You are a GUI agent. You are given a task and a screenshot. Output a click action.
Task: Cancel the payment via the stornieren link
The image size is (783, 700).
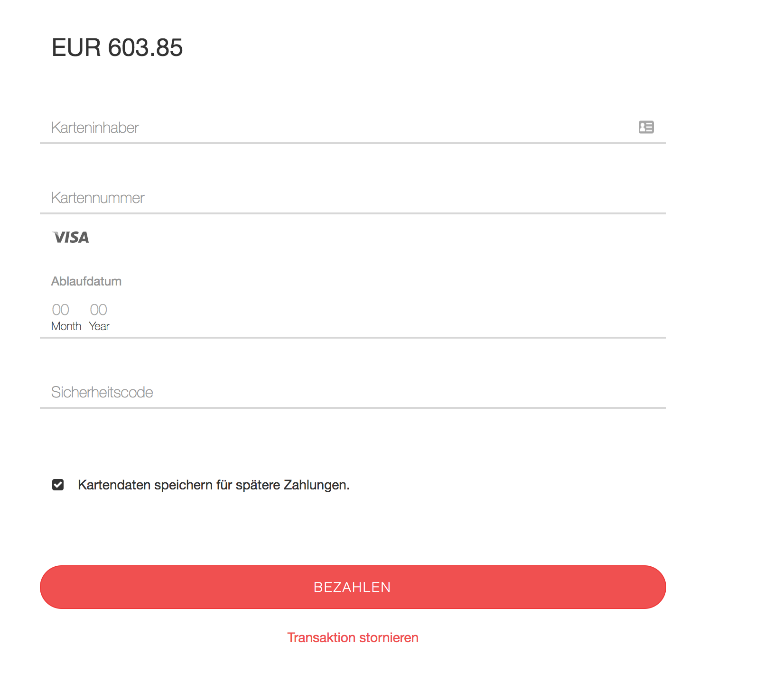[353, 637]
